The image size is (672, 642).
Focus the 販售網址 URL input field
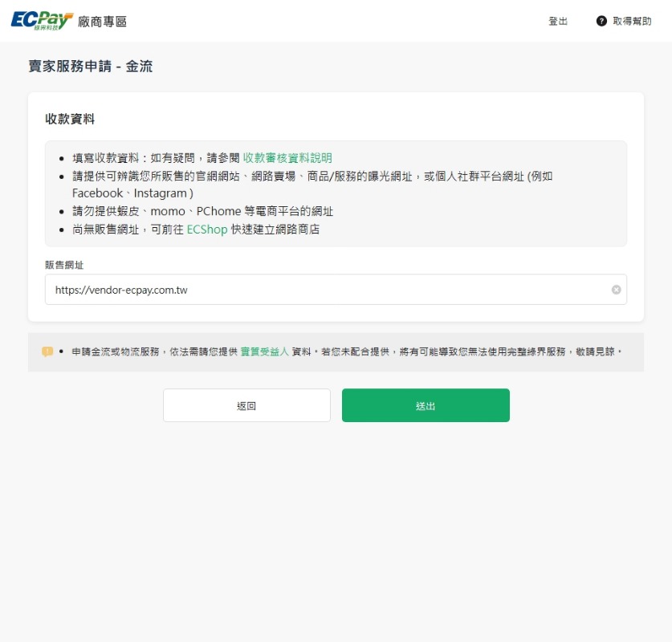pyautogui.click(x=321, y=290)
